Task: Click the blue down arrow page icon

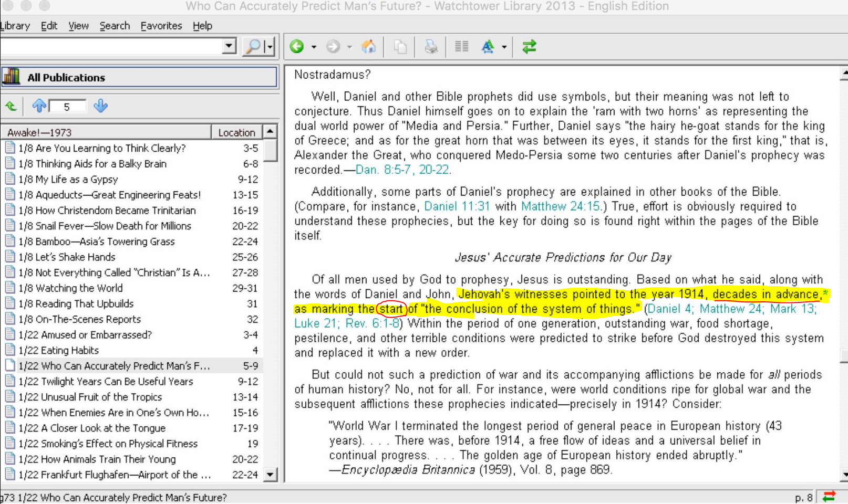Action: coord(100,106)
